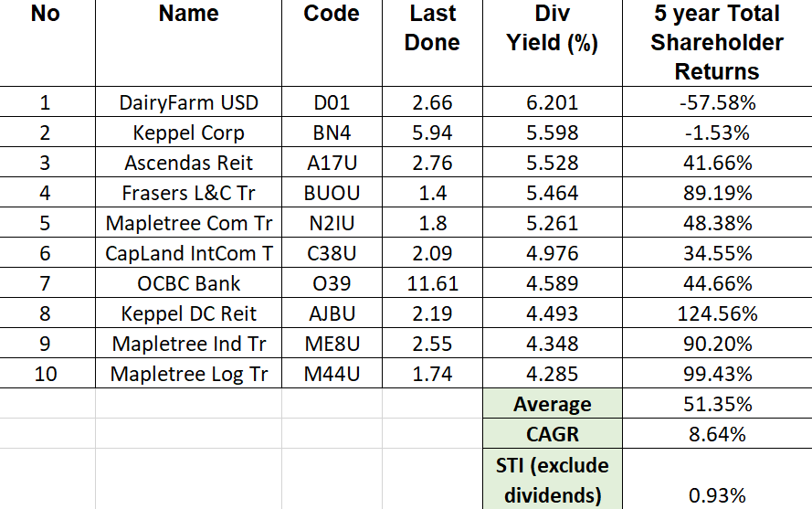Screen dimensions: 812x509
Task: Select the DairyFarm dividend yield 6.201
Action: (552, 102)
